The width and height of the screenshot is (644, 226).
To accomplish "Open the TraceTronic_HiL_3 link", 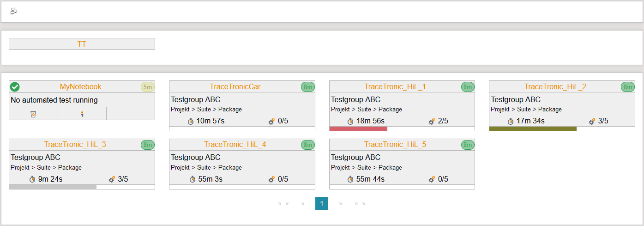I will pyautogui.click(x=75, y=145).
